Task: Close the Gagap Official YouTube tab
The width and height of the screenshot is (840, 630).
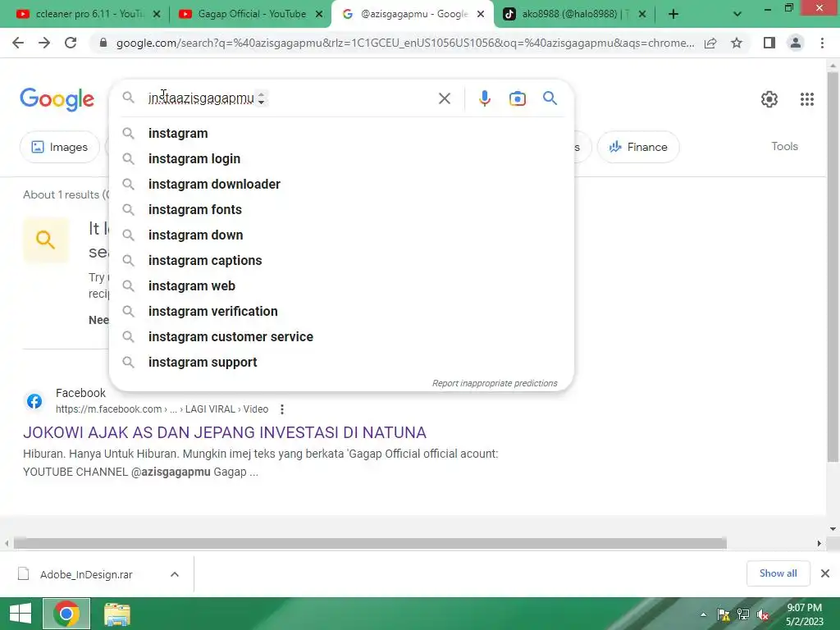Action: [319, 15]
